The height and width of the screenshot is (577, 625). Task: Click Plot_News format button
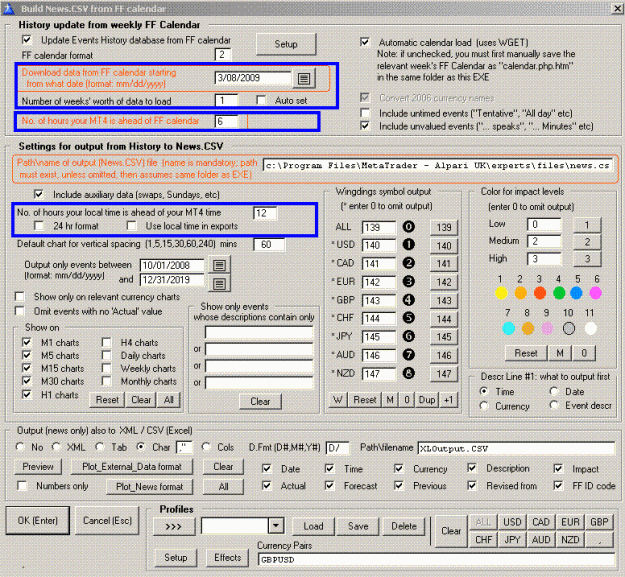(149, 487)
